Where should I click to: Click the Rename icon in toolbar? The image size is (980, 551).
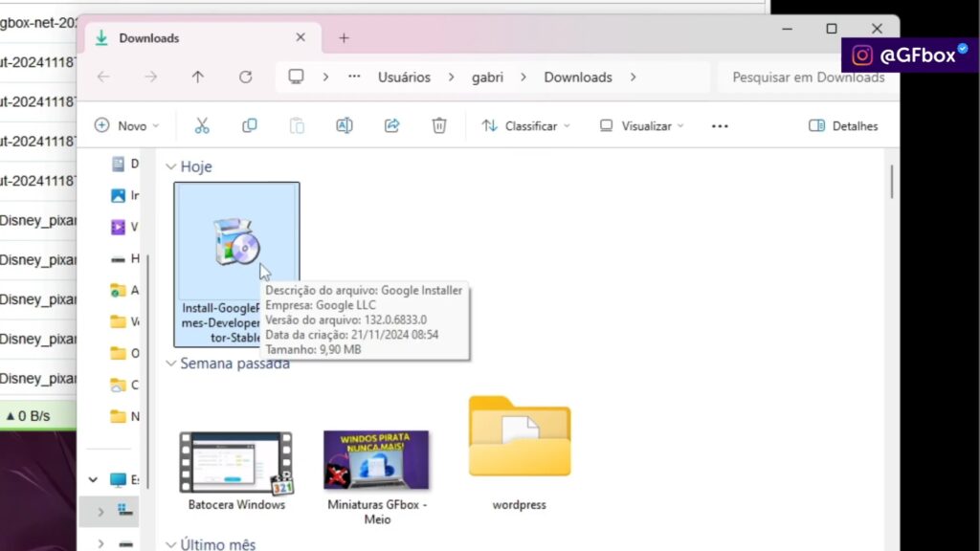click(345, 126)
